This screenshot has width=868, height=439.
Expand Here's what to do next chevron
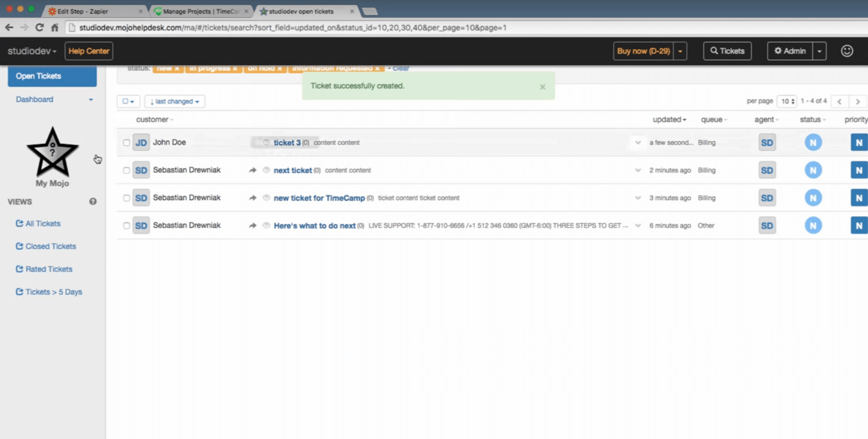(638, 225)
